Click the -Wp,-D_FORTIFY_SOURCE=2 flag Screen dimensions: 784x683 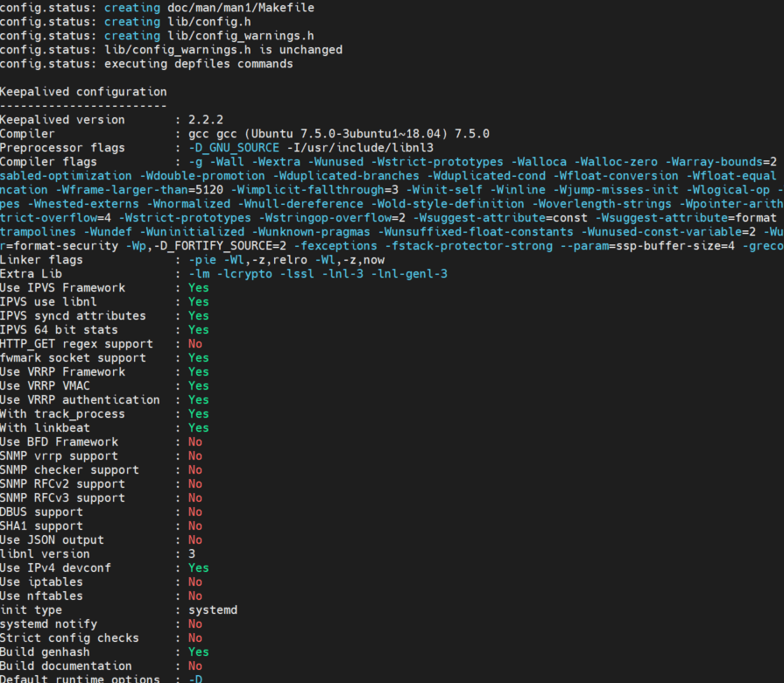206,246
